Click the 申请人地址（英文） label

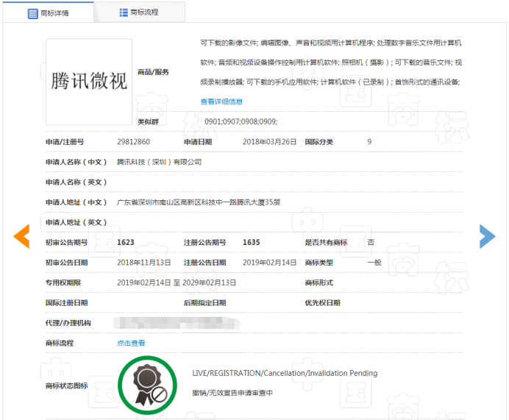click(x=76, y=222)
